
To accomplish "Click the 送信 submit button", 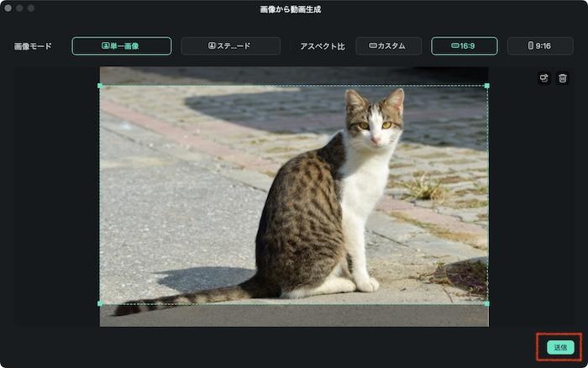I will point(560,347).
